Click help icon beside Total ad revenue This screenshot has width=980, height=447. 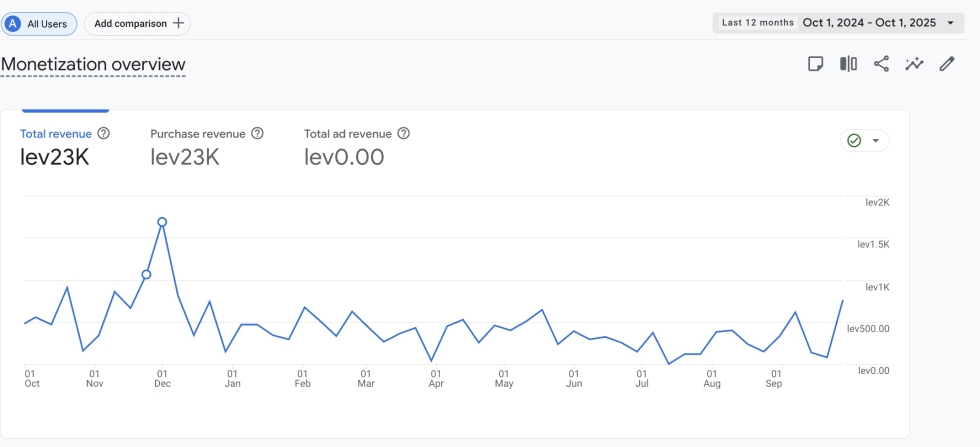coord(404,134)
